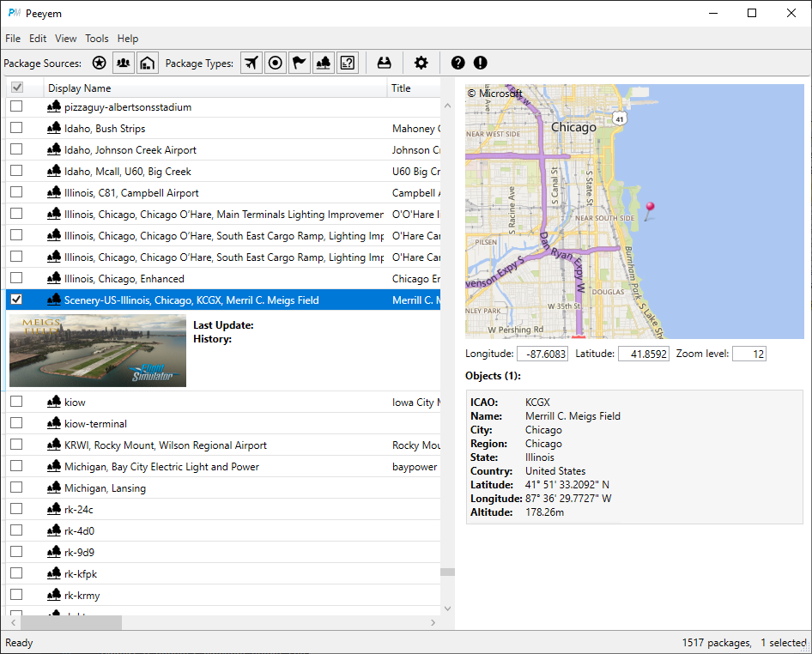The height and width of the screenshot is (654, 812).
Task: Check the Idaho, Johnson Creek Airport checkbox
Action: click(x=16, y=149)
